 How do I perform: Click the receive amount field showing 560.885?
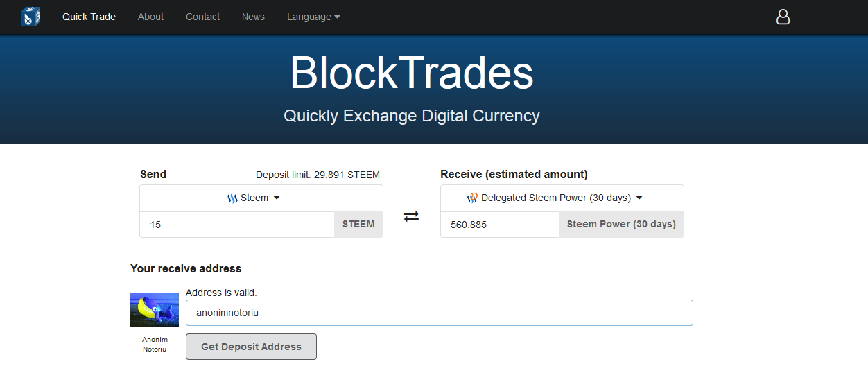point(500,225)
